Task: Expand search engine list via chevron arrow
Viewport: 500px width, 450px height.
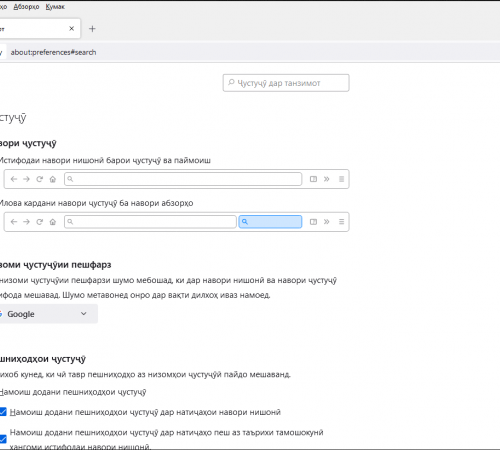Action: [84, 314]
